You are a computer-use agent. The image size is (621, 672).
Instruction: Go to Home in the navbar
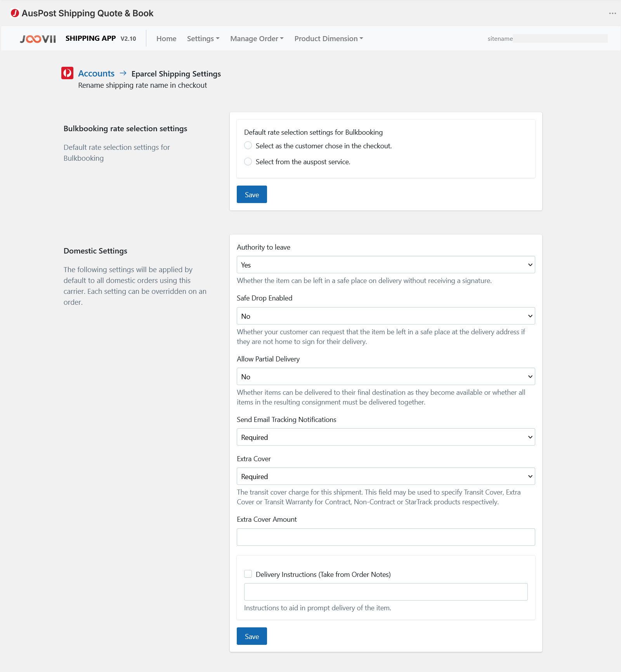tap(166, 38)
